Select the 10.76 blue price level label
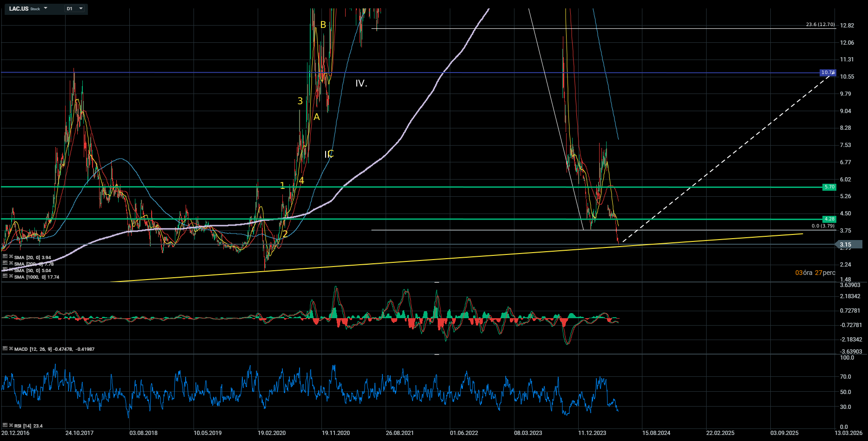The height and width of the screenshot is (441, 868). 828,73
